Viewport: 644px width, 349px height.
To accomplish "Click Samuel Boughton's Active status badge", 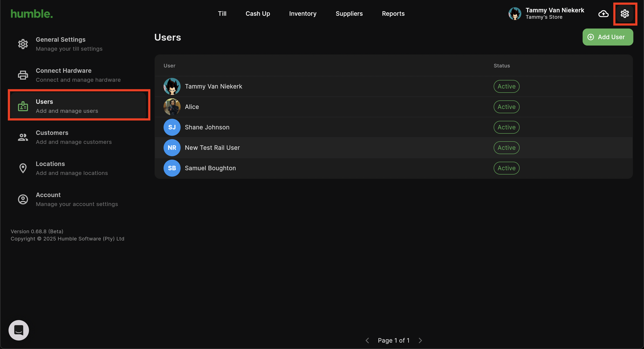I will point(506,168).
